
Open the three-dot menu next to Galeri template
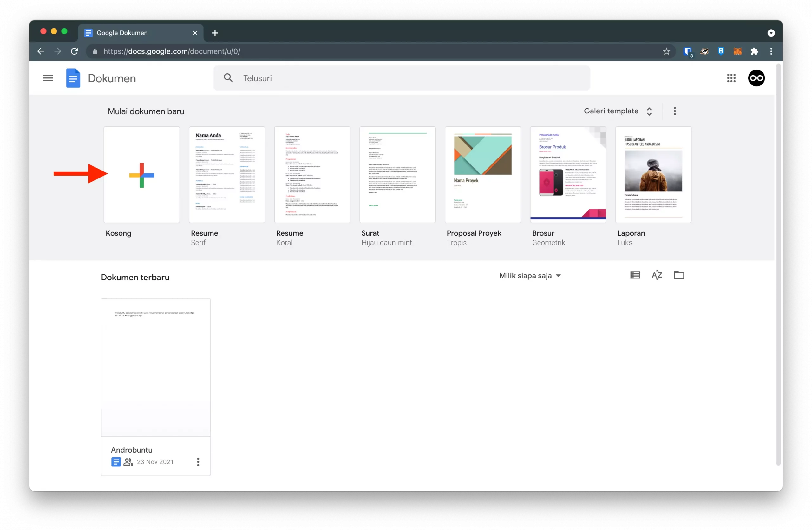[x=675, y=111]
